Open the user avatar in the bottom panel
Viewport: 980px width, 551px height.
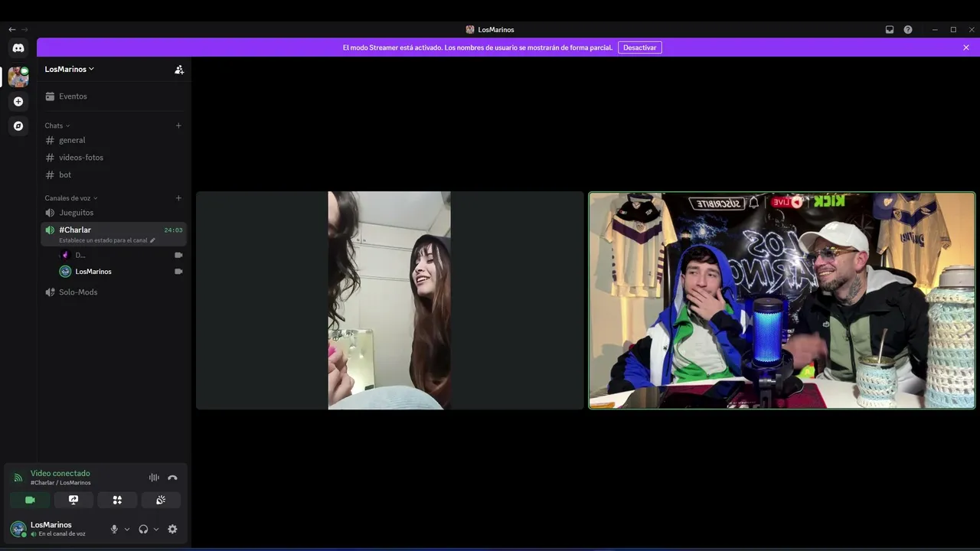coord(18,529)
